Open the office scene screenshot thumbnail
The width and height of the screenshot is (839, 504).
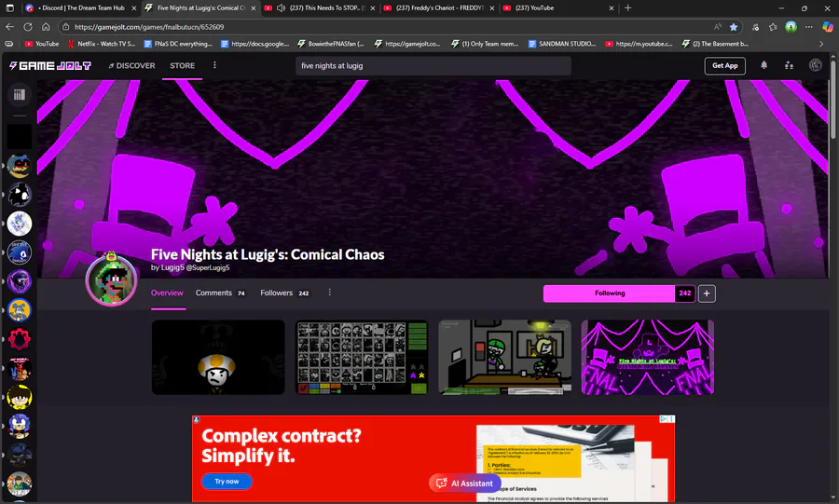504,358
